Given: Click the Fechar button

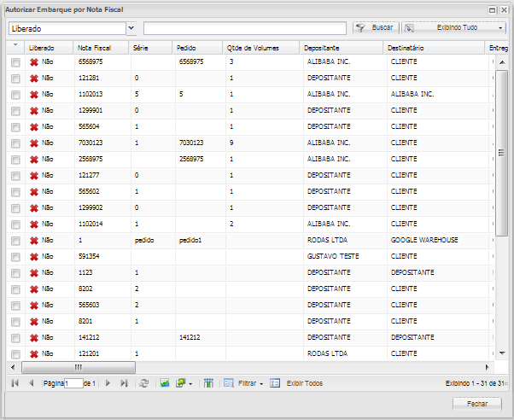Looking at the screenshot, I should click(477, 404).
